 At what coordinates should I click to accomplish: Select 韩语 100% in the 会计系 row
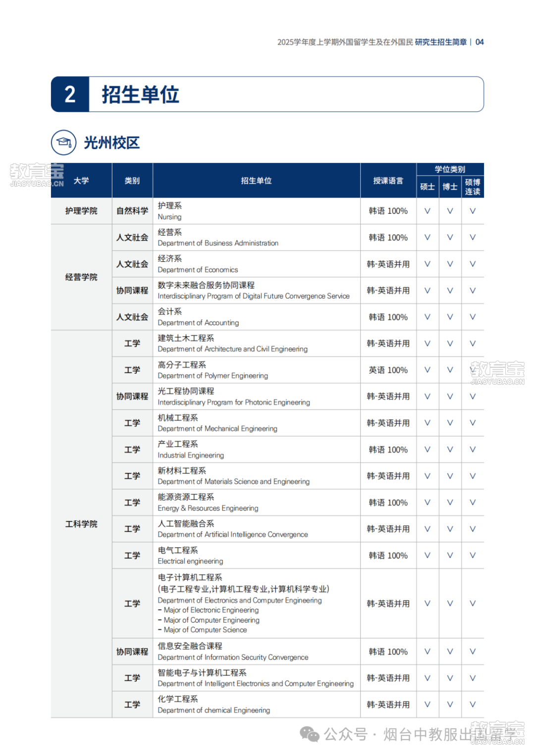[x=388, y=317]
